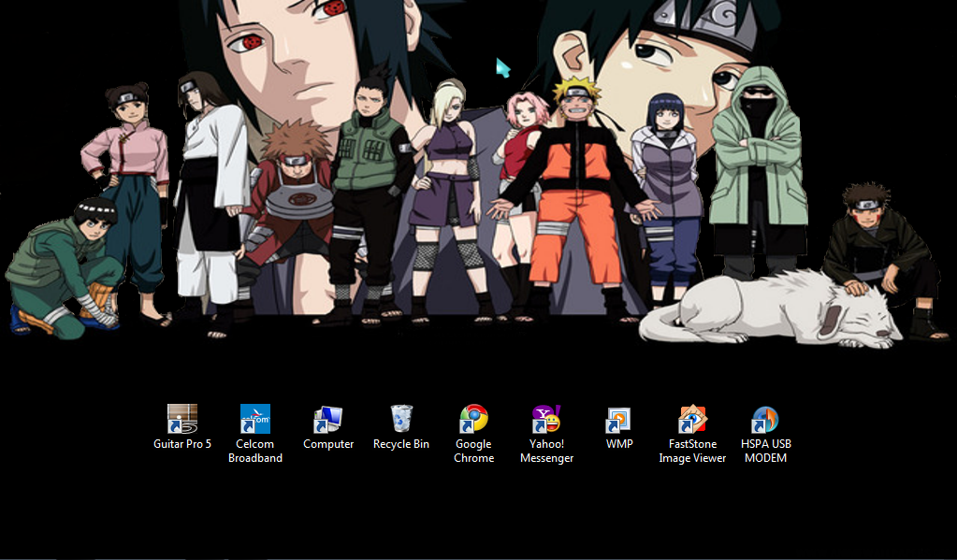The width and height of the screenshot is (957, 560).
Task: Click the "Computer" label text
Action: [x=328, y=444]
